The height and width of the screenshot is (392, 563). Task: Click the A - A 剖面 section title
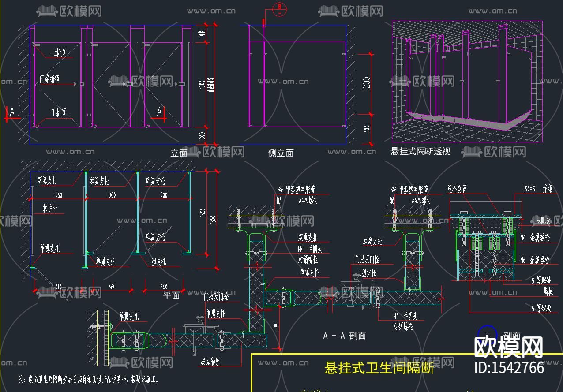point(345,336)
